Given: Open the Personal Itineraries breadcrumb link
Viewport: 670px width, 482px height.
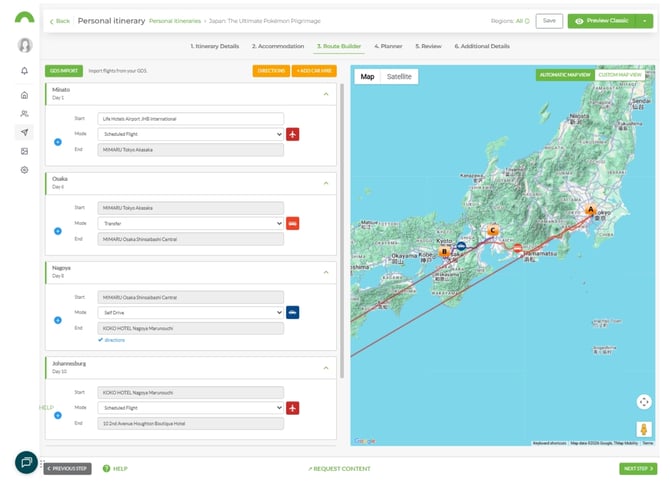Looking at the screenshot, I should click(175, 21).
